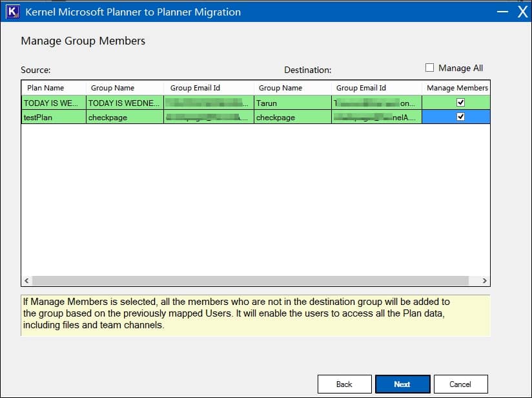
Task: Click the Kernel app logo icon
Action: (12, 12)
